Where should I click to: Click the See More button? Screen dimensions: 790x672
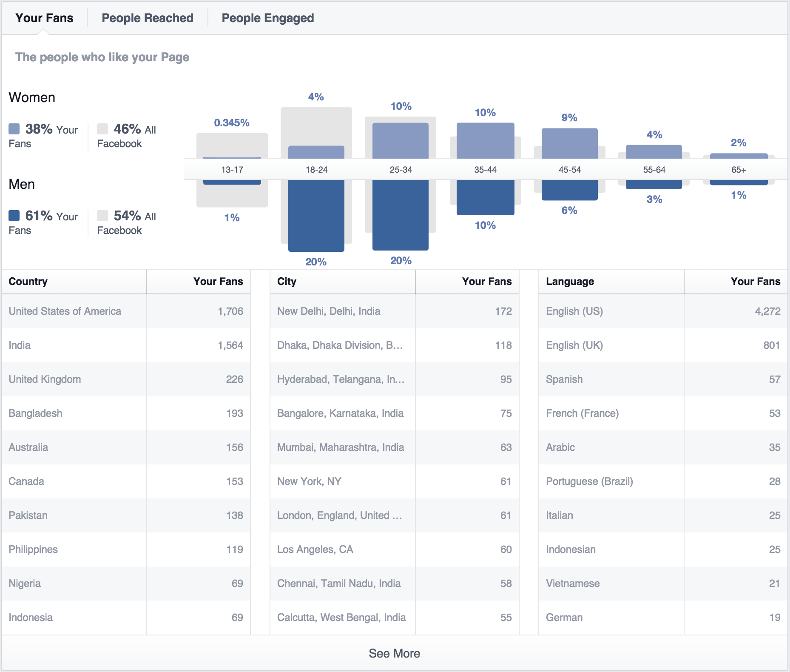(x=395, y=653)
